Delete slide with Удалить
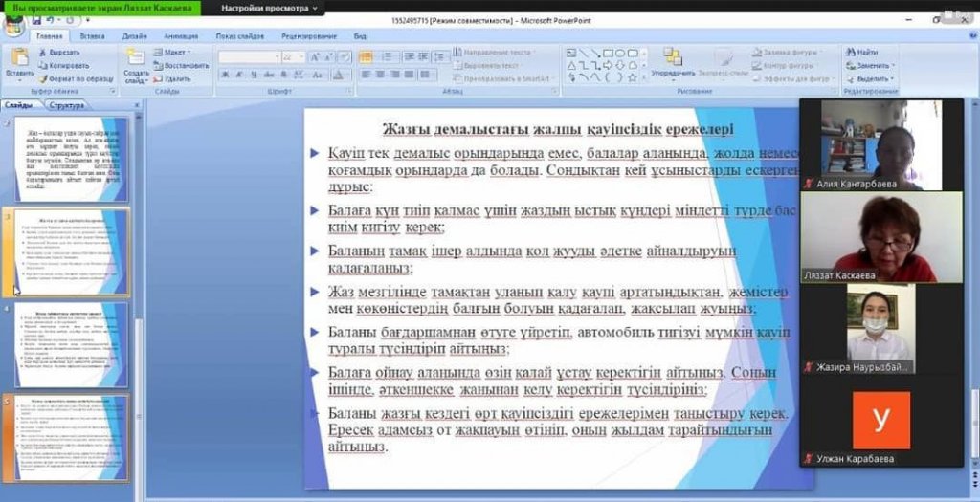This screenshot has width=980, height=502. pyautogui.click(x=172, y=79)
